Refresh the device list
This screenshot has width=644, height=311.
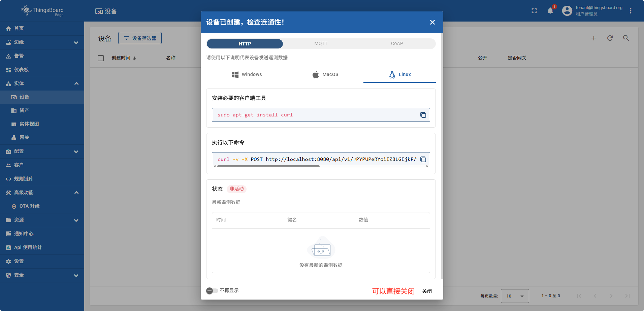(x=610, y=38)
